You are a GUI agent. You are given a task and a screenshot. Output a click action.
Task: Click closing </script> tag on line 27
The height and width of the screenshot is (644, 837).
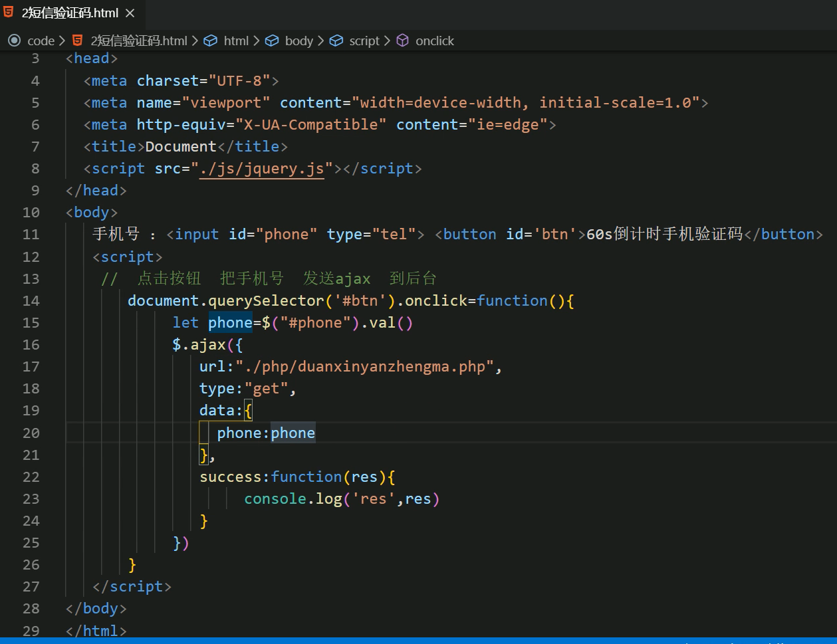pos(132,586)
